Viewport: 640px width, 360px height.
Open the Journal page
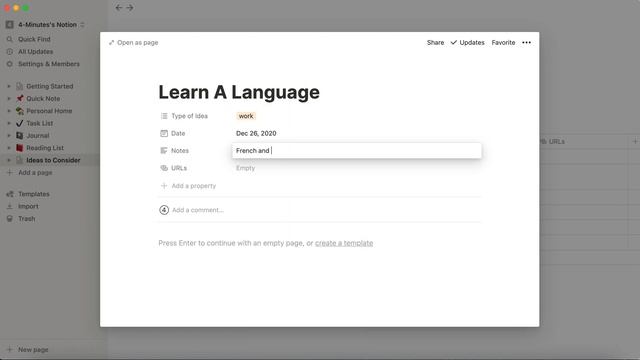(38, 136)
